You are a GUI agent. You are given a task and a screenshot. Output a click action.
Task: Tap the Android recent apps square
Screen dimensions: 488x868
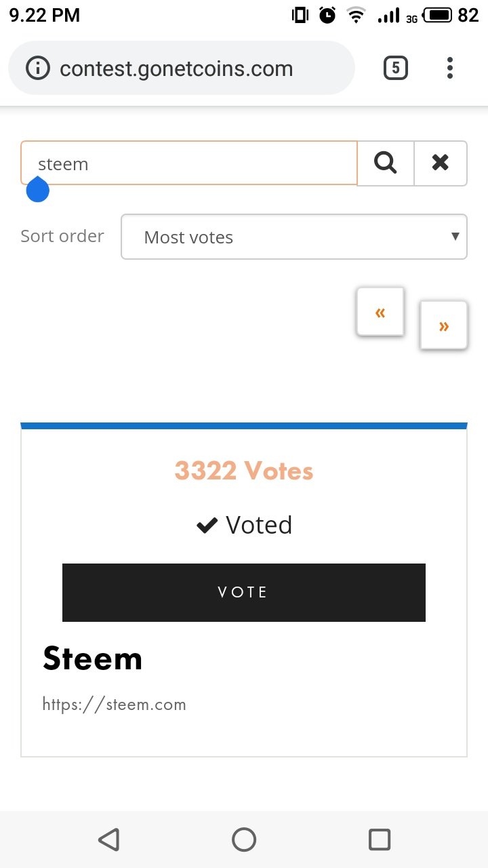(x=380, y=840)
